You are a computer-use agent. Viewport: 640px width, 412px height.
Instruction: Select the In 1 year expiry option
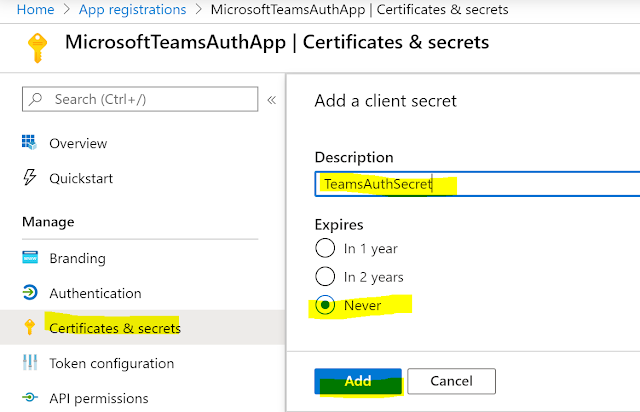point(325,248)
